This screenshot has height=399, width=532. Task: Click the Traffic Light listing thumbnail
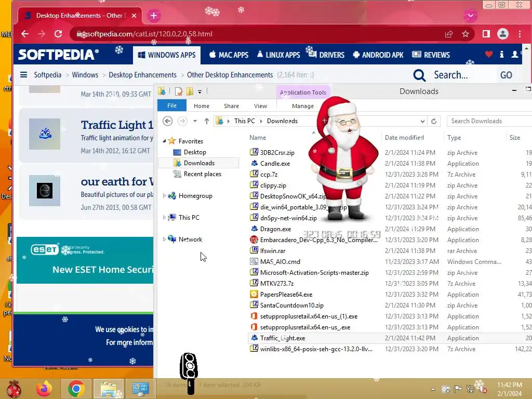pyautogui.click(x=45, y=134)
